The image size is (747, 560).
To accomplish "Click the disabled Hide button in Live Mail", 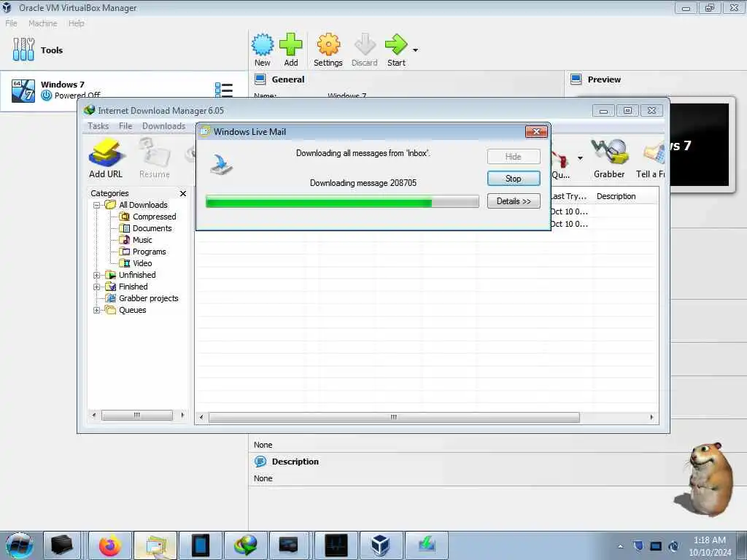I will [514, 157].
